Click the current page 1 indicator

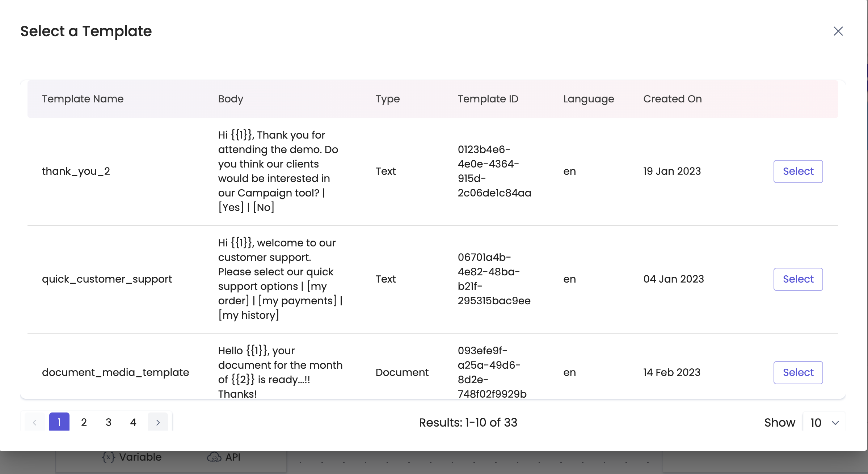(x=59, y=422)
